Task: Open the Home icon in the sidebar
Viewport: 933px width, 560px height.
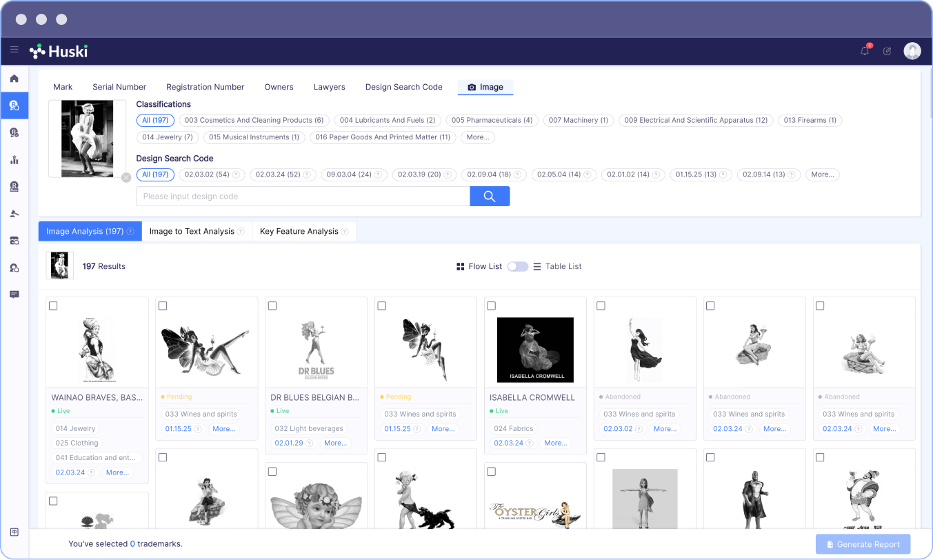Action: click(14, 78)
